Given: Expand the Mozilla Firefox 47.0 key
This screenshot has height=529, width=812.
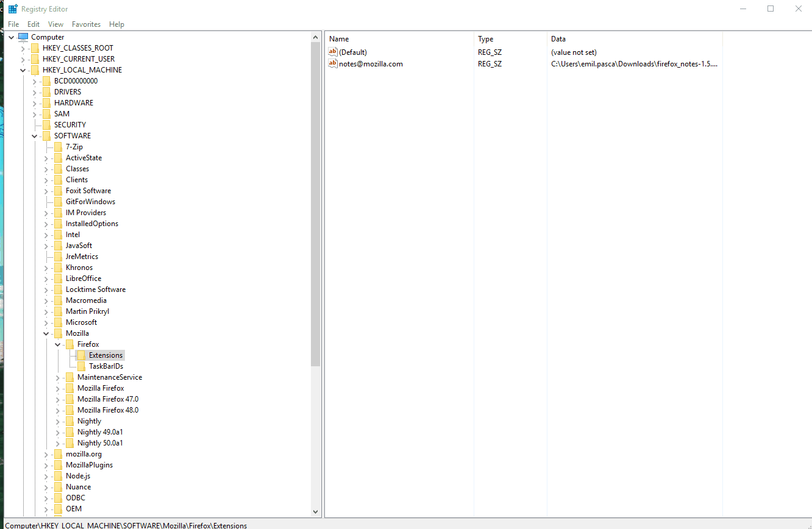Looking at the screenshot, I should (58, 399).
